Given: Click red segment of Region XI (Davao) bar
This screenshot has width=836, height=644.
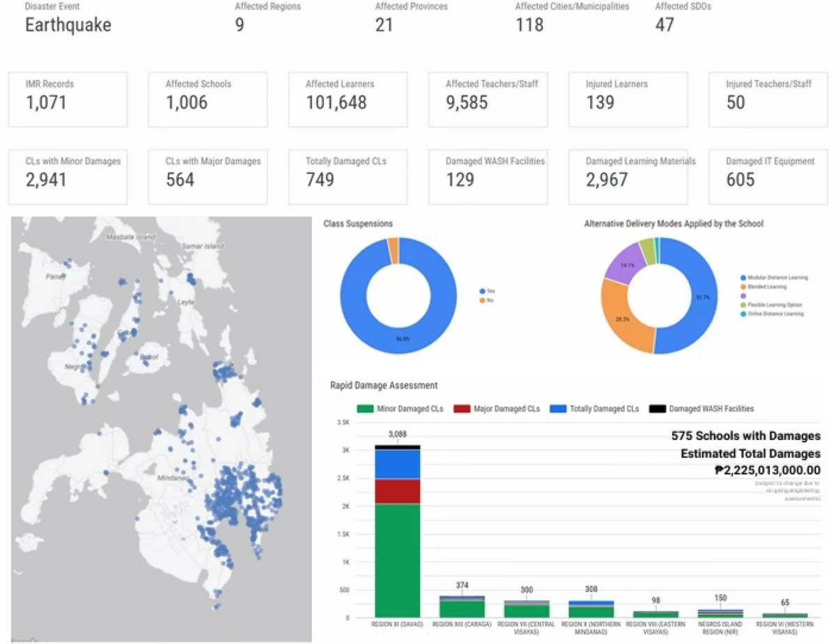Looking at the screenshot, I should (x=397, y=491).
